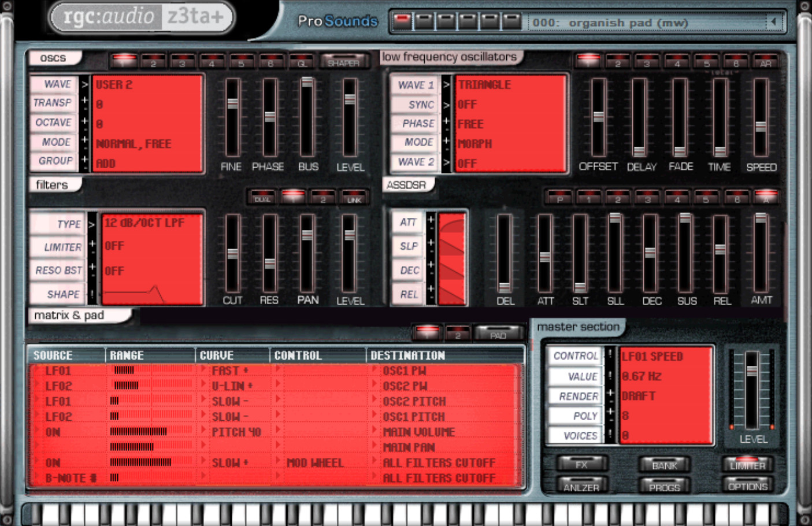Click the POLY stepper
Viewport: 812px width, 526px height.
coord(610,415)
